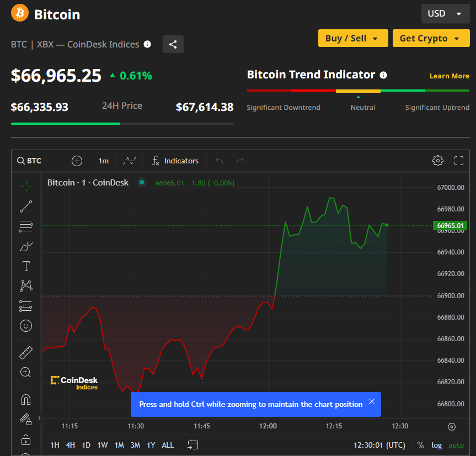Click the 24H Price range bar
The width and height of the screenshot is (476, 456).
(122, 124)
